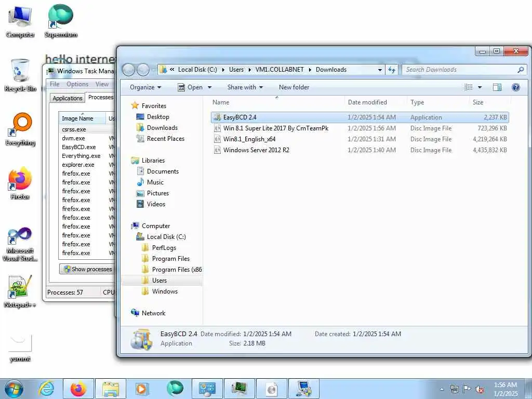Viewport: 532px width, 399px height.
Task: Click the Open button in Explorer toolbar
Action: coord(191,87)
